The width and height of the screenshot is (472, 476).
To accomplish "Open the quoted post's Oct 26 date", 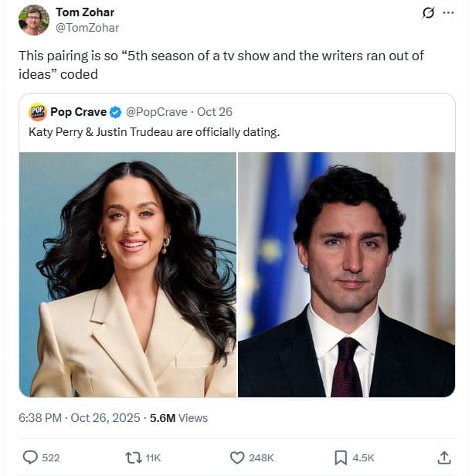I will (x=215, y=112).
